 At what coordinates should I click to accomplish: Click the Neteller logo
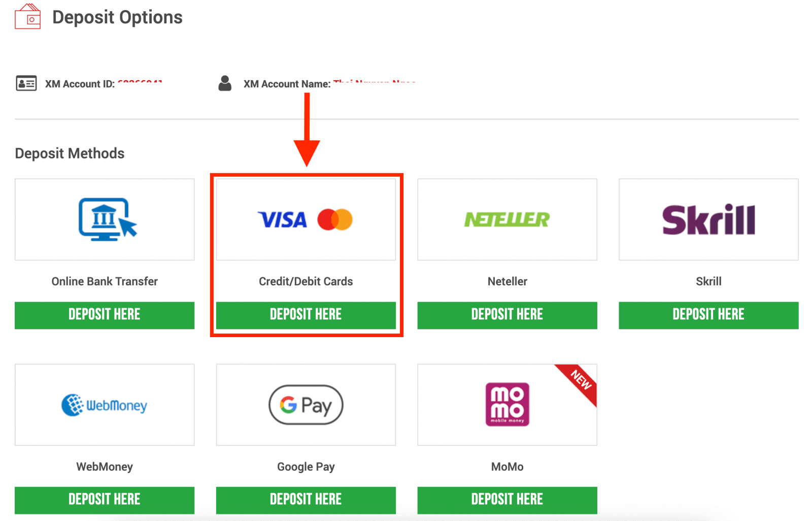click(x=506, y=219)
